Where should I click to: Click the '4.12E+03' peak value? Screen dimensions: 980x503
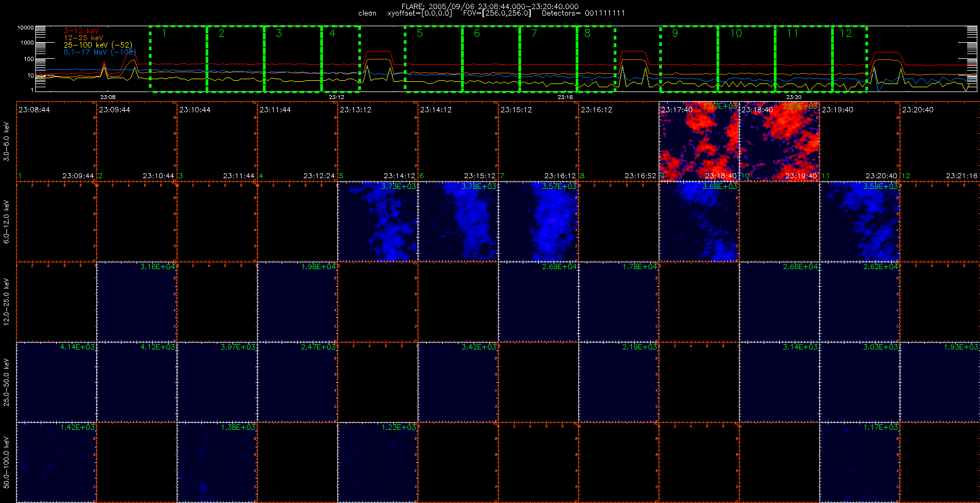(157, 347)
